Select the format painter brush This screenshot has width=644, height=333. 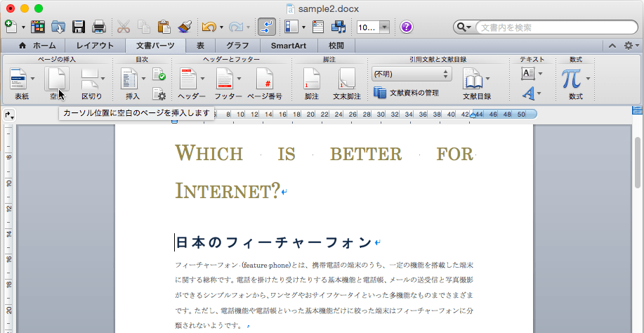click(185, 27)
